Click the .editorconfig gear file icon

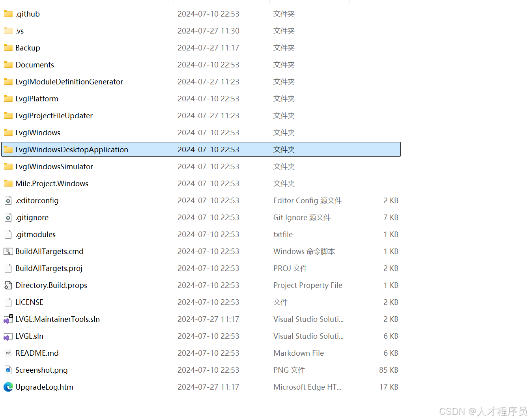(x=8, y=200)
